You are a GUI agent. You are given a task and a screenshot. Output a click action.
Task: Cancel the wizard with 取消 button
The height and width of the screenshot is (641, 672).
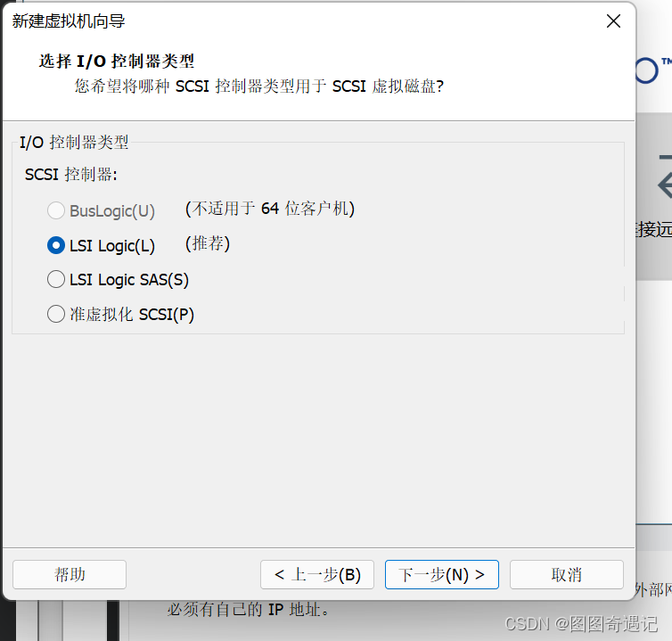(567, 574)
